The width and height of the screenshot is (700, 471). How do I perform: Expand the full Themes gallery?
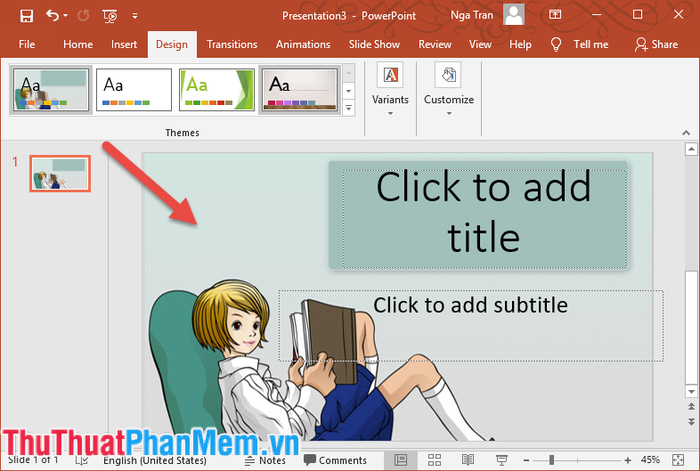(x=349, y=108)
